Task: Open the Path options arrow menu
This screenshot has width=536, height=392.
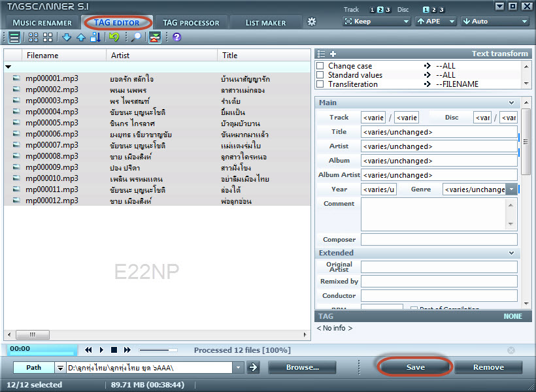Action: pos(60,368)
